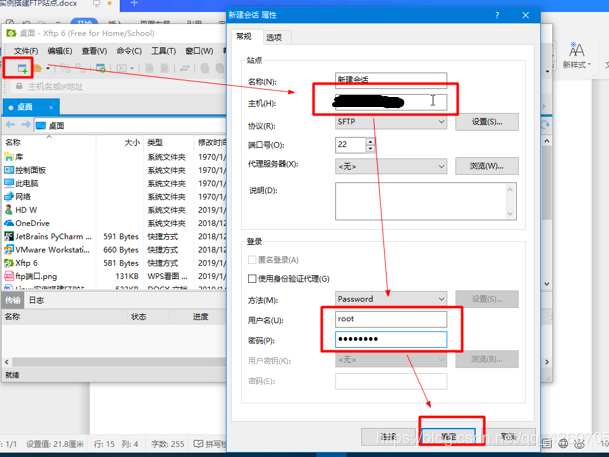Switch to the 选项 tab in the dialog
This screenshot has width=609, height=457.
(x=274, y=38)
